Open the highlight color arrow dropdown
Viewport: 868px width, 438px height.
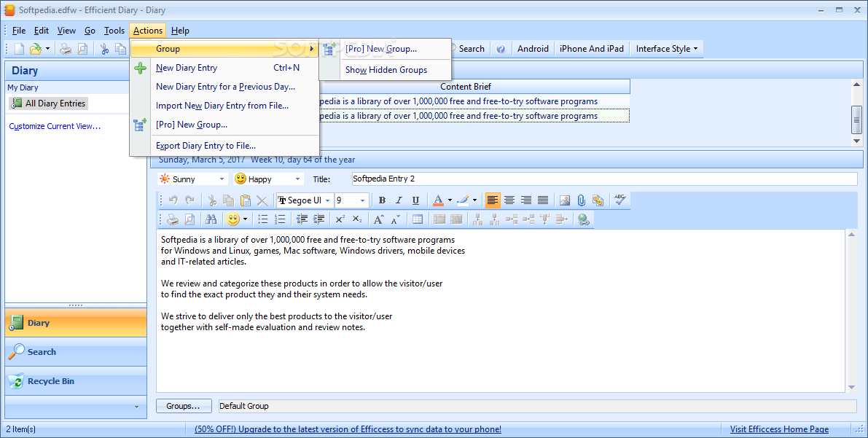[474, 200]
